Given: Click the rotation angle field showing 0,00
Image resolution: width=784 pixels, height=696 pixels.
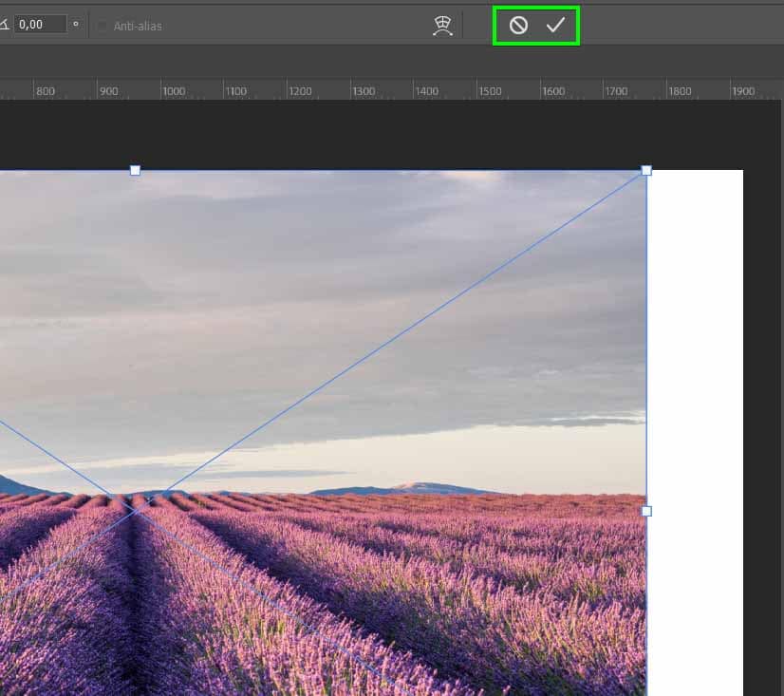Looking at the screenshot, I should [x=40, y=24].
